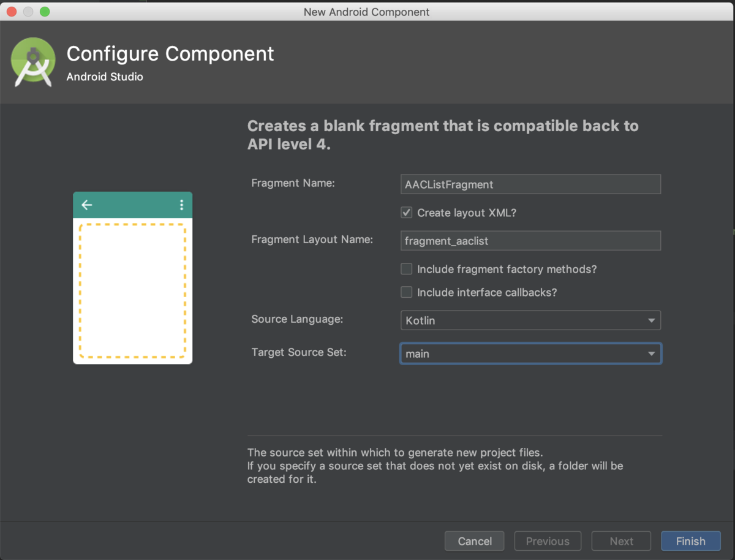The width and height of the screenshot is (735, 560).
Task: Enable Include interface callbacks option
Action: pyautogui.click(x=406, y=292)
